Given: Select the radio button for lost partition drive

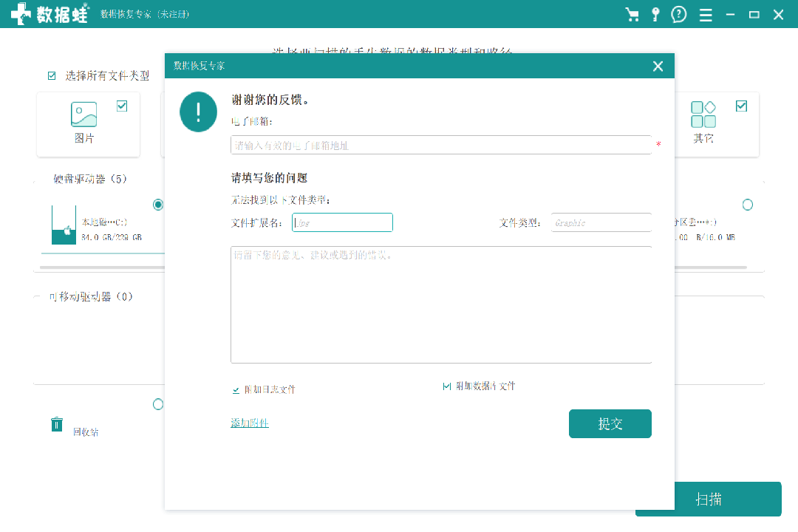Looking at the screenshot, I should (747, 204).
